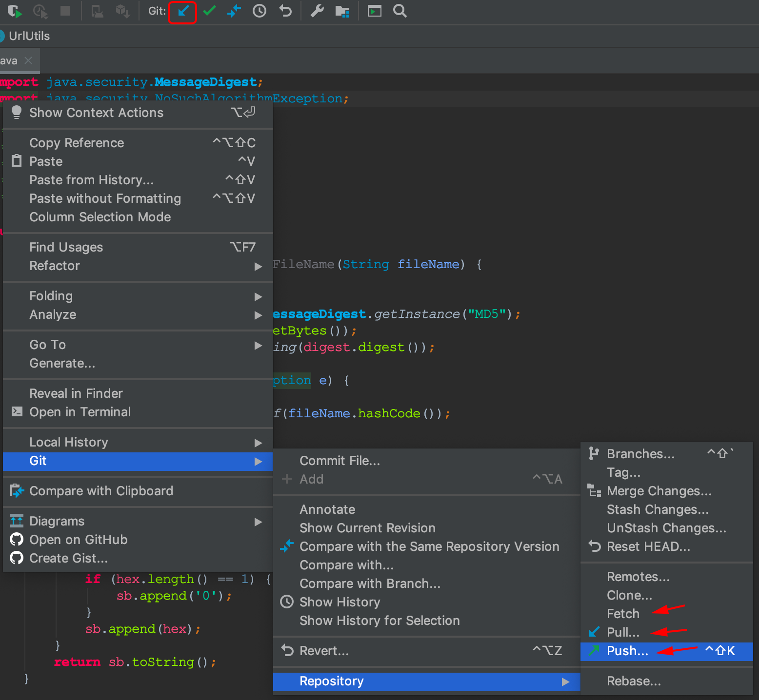
Task: Select Find Usages entry
Action: point(138,247)
